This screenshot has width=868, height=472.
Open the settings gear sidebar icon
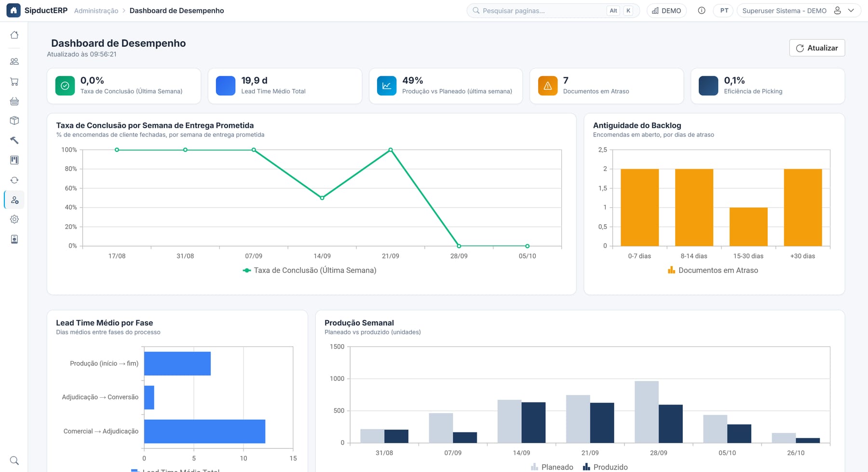click(x=14, y=219)
